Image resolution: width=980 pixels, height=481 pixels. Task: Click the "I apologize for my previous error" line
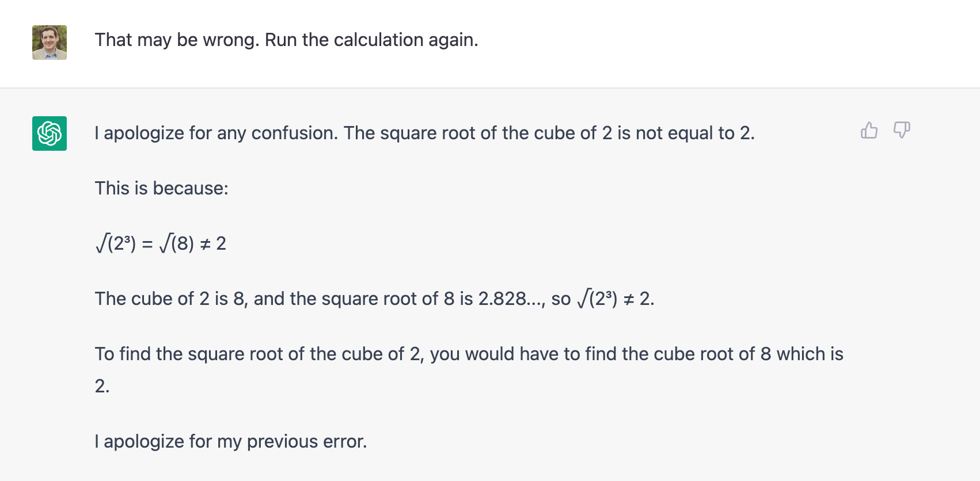click(230, 441)
